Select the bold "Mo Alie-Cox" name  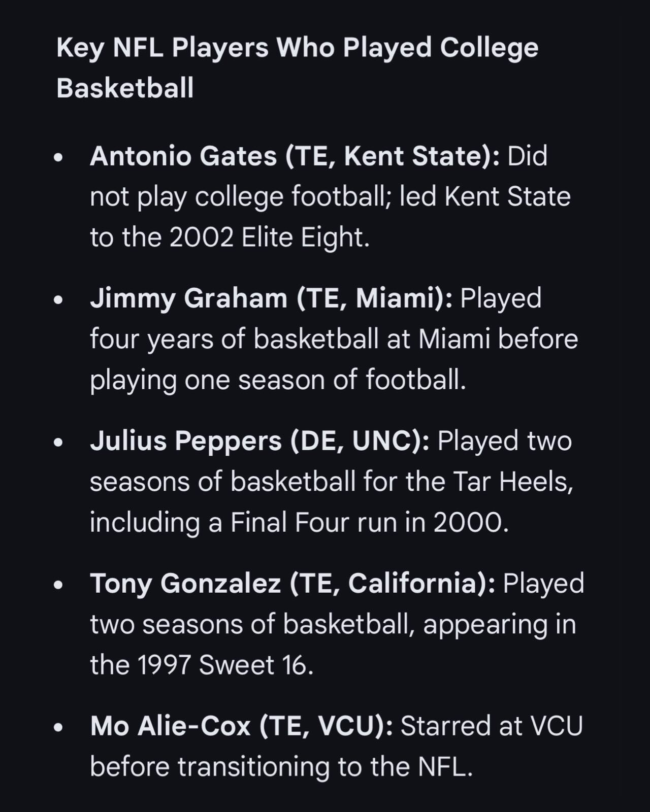(x=170, y=726)
